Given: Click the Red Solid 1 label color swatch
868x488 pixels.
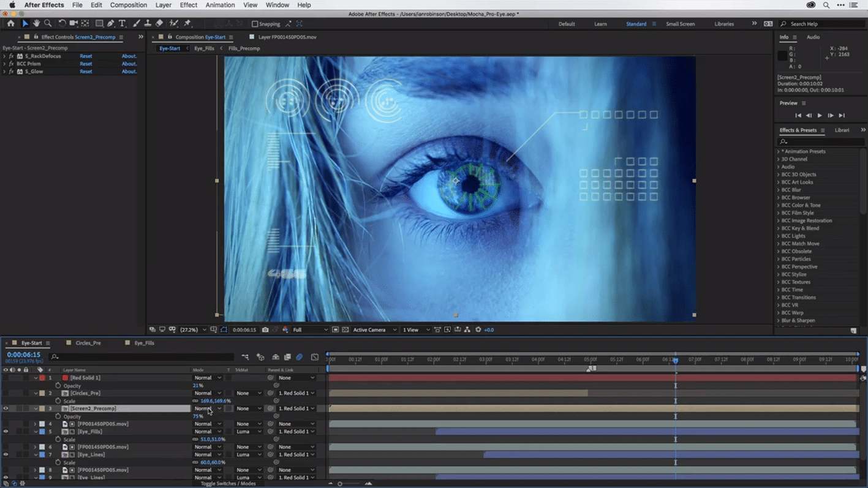Looking at the screenshot, I should click(x=42, y=378).
